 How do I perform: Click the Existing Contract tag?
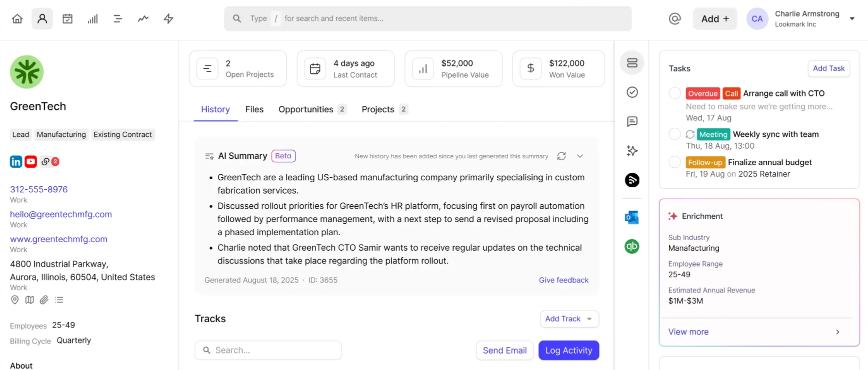[122, 134]
